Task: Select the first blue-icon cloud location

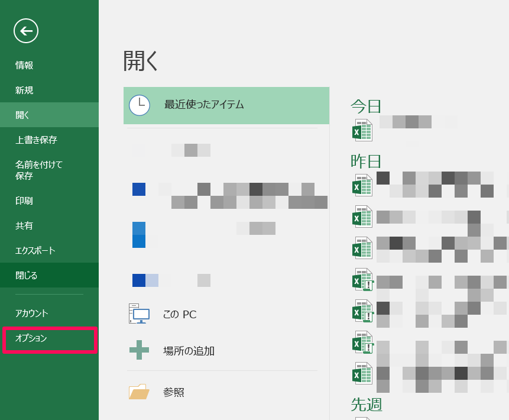Action: coord(139,189)
